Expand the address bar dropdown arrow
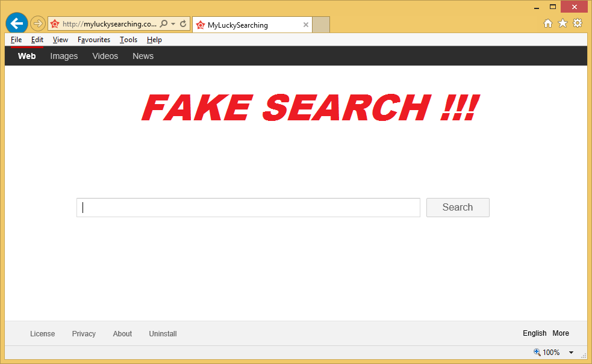 173,24
